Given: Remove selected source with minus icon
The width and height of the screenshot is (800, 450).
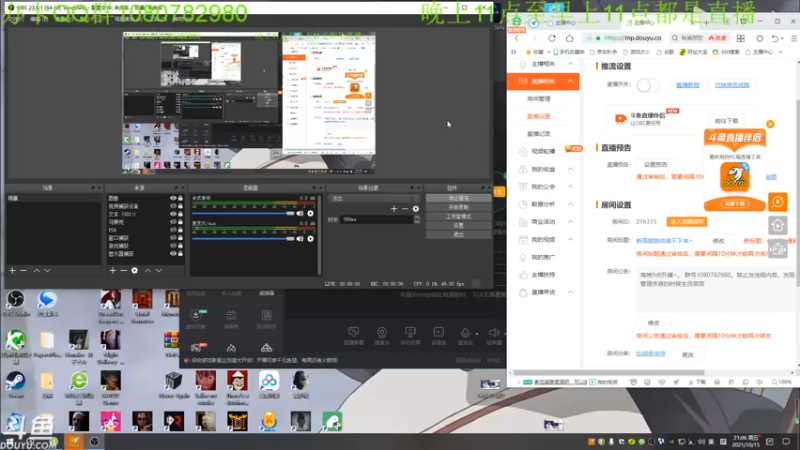Looking at the screenshot, I should pyautogui.click(x=123, y=270).
